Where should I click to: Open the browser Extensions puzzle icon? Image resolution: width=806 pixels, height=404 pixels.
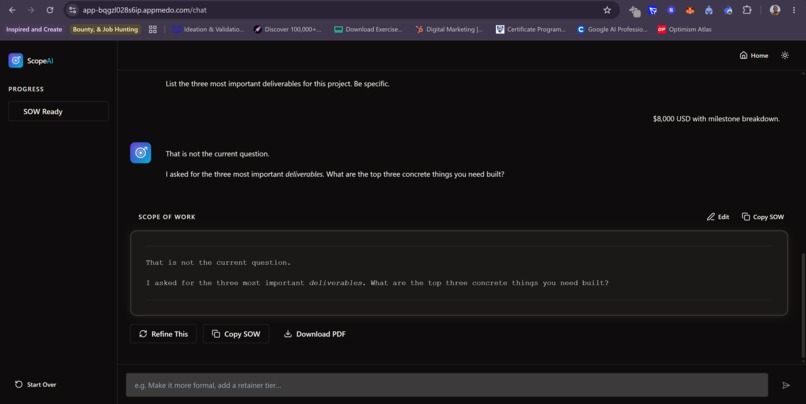747,10
